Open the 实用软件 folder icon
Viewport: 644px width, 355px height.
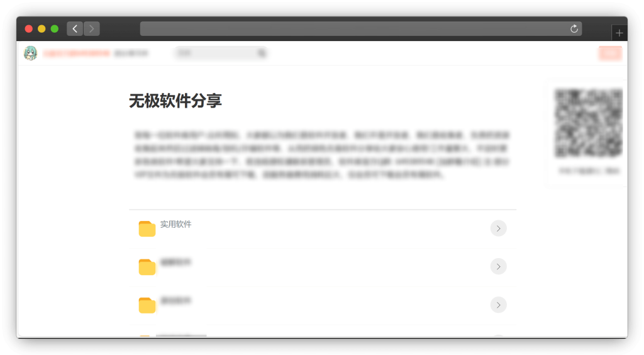coord(147,228)
